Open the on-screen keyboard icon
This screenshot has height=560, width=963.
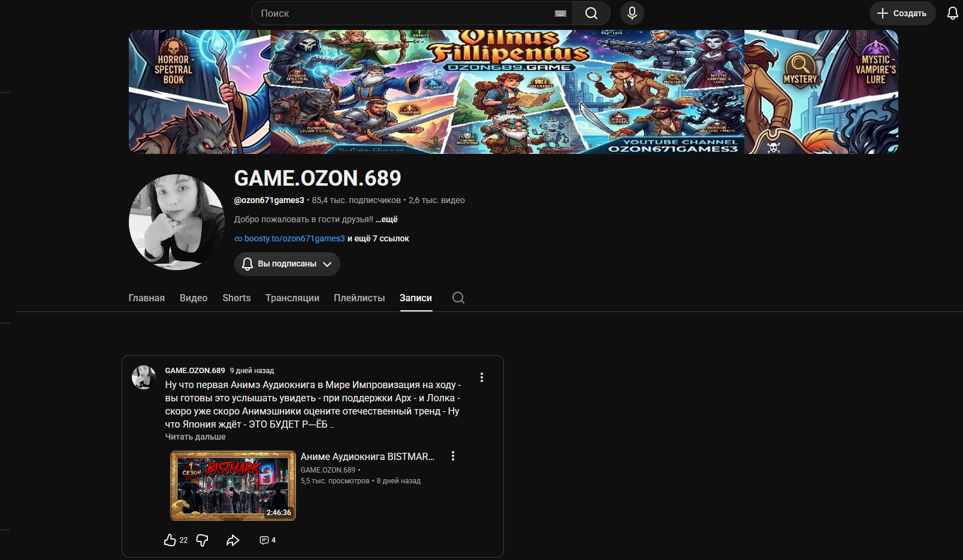560,13
